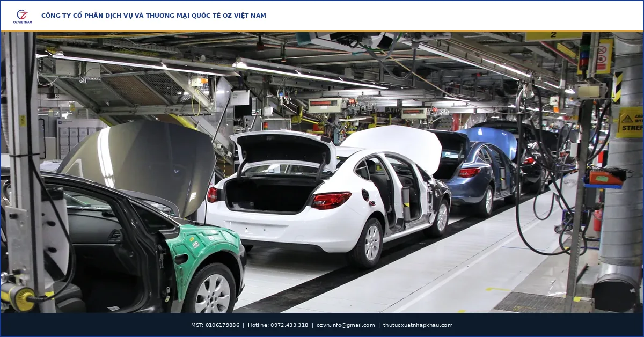Click the tax code 'MST: 0106179886'
644x337 pixels.
(x=215, y=325)
